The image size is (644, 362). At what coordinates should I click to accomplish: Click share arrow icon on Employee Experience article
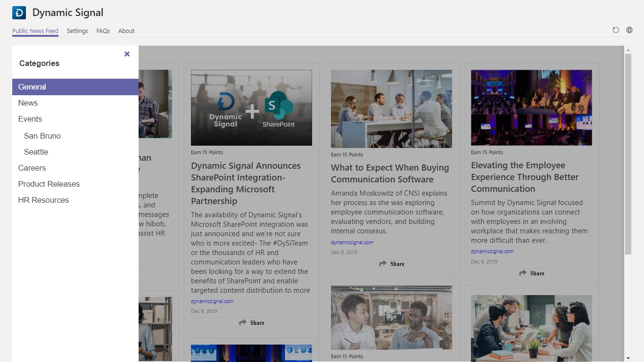[523, 273]
